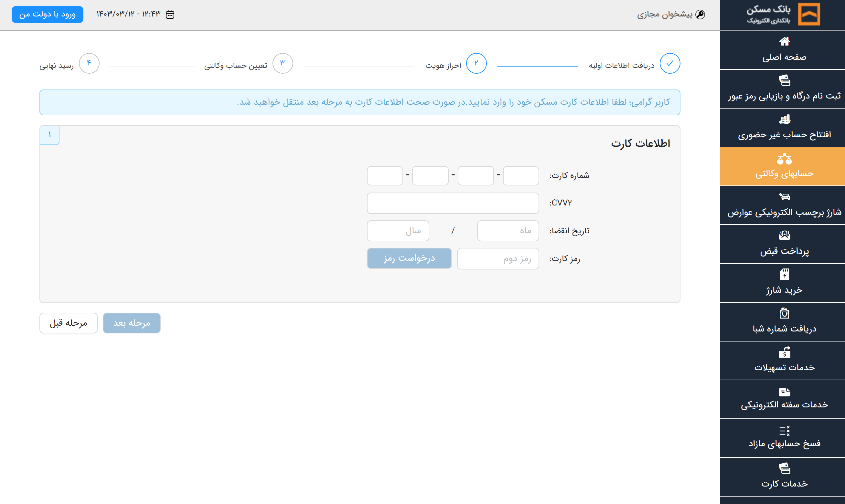The image size is (845, 504).
Task: Click the card services icon
Action: pyautogui.click(x=784, y=468)
